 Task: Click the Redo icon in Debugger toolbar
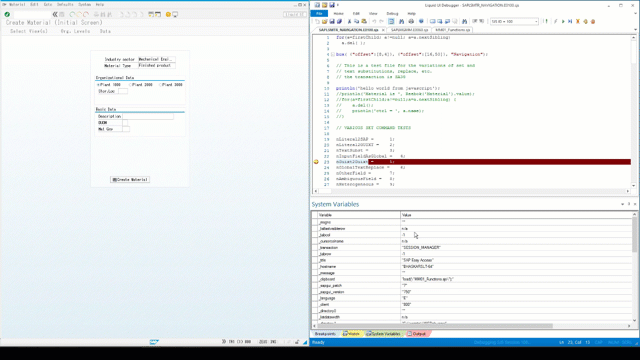[x=381, y=21]
